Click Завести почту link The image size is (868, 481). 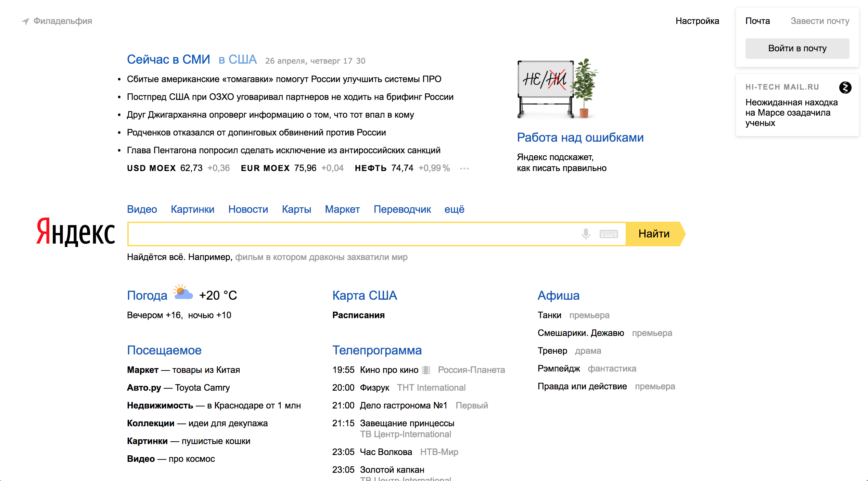820,21
